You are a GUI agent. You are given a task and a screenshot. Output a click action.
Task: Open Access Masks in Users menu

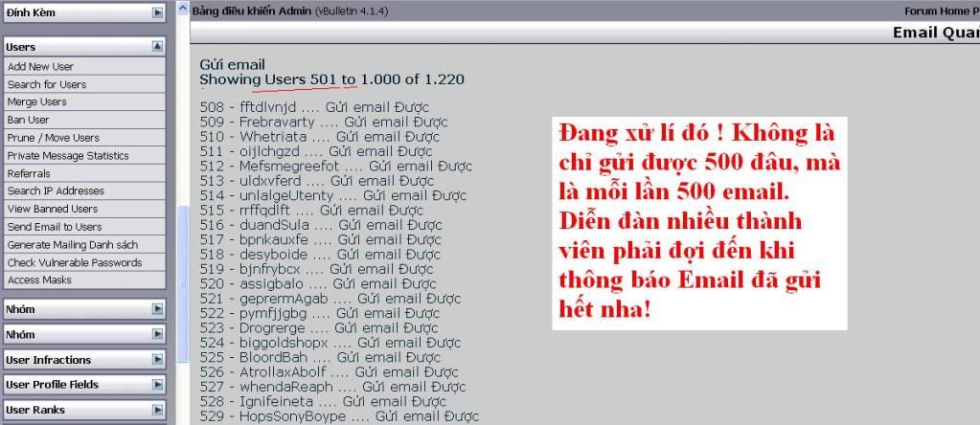[39, 280]
